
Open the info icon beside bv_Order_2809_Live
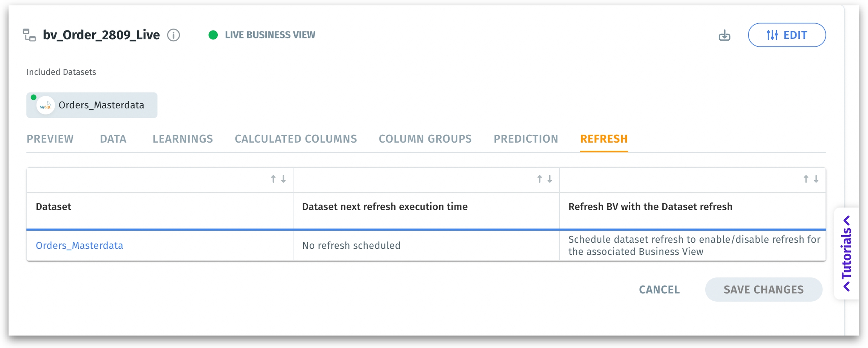pyautogui.click(x=173, y=35)
